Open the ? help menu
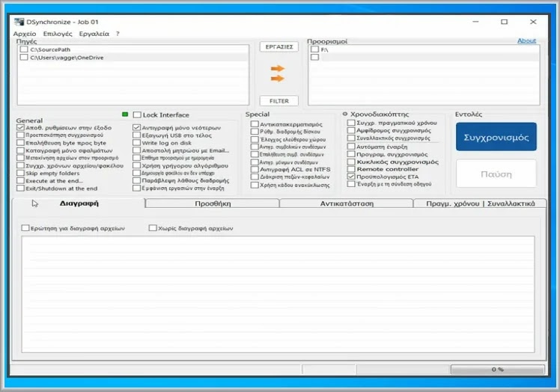The image size is (560, 392). [118, 34]
